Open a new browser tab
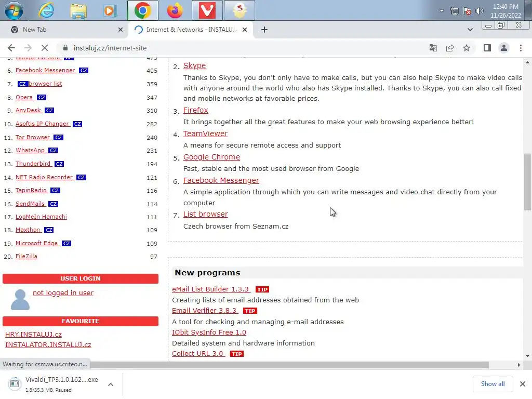The image size is (532, 399). tap(264, 30)
